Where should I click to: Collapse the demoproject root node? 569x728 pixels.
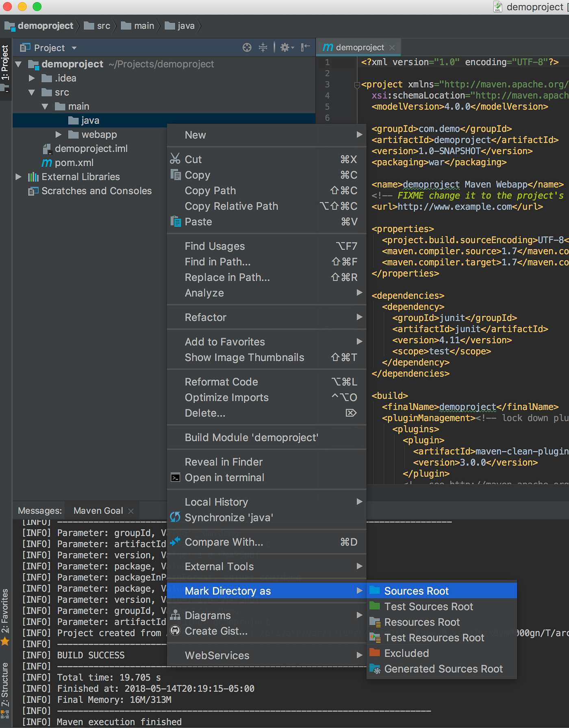coord(18,64)
